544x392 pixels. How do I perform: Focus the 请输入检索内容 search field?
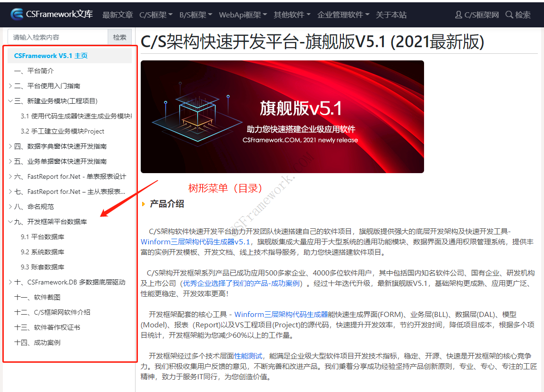click(x=58, y=37)
